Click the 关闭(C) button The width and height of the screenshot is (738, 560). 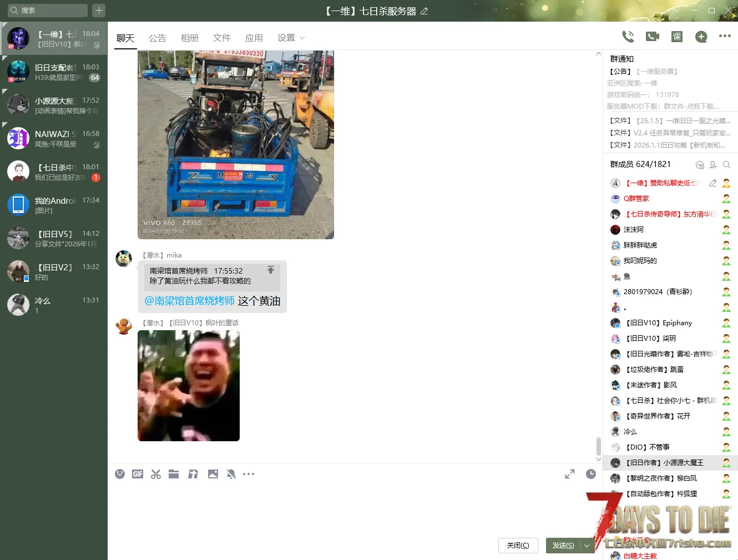click(x=518, y=546)
